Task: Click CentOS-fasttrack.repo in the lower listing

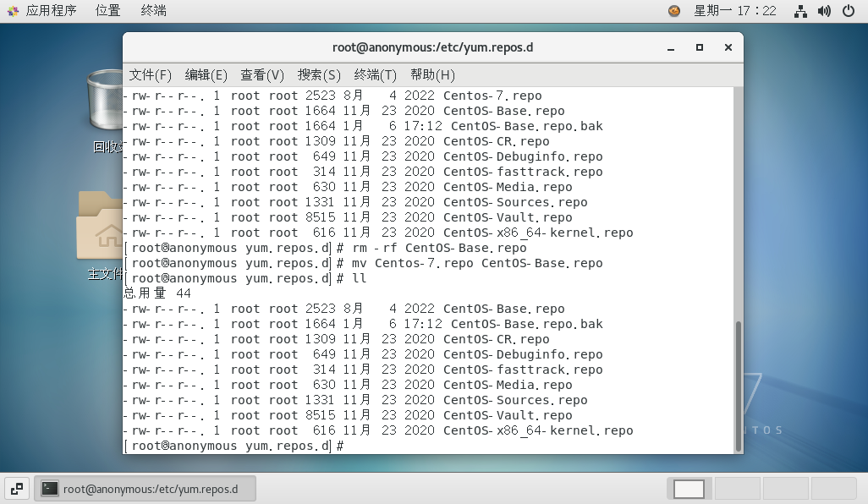Action: [523, 370]
